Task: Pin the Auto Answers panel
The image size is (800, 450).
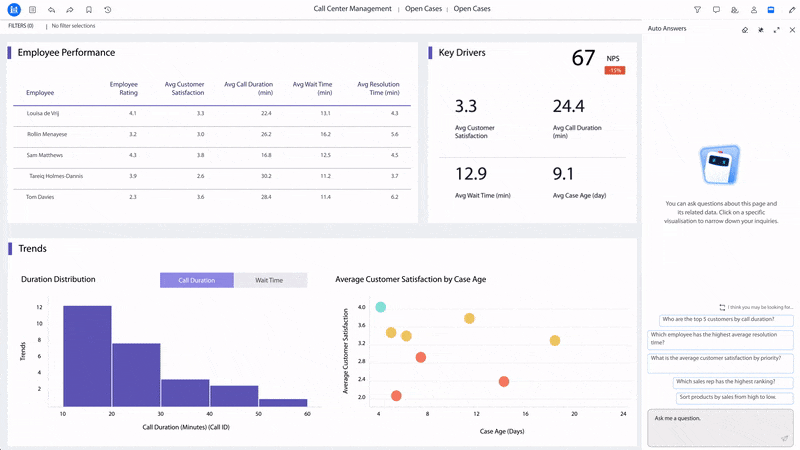Action: (x=762, y=30)
